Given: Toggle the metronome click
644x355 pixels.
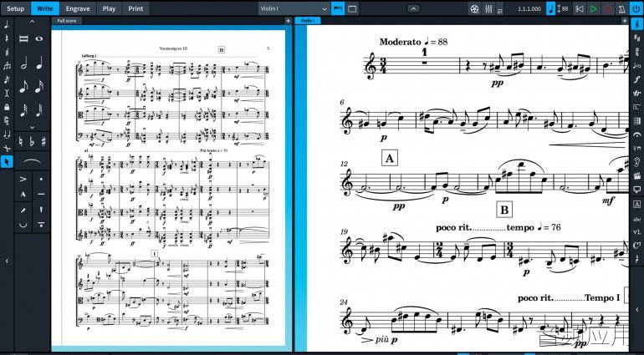Looking at the screenshot, I should 621,8.
